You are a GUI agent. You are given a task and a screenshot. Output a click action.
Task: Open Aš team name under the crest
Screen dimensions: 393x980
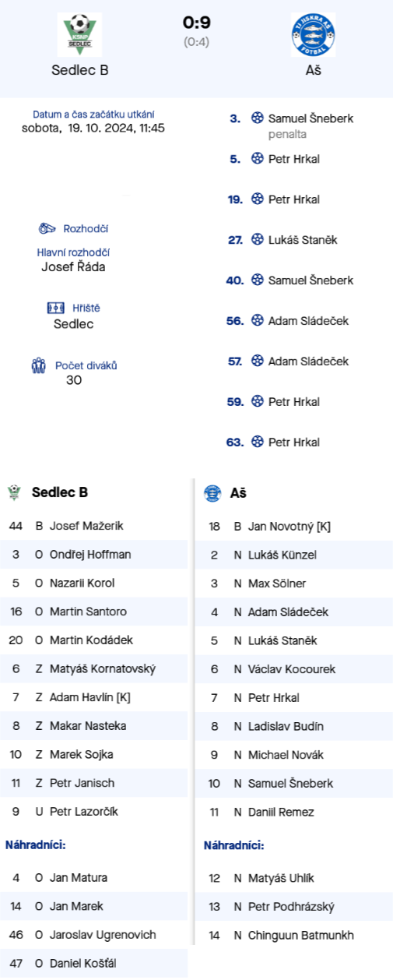pyautogui.click(x=314, y=70)
